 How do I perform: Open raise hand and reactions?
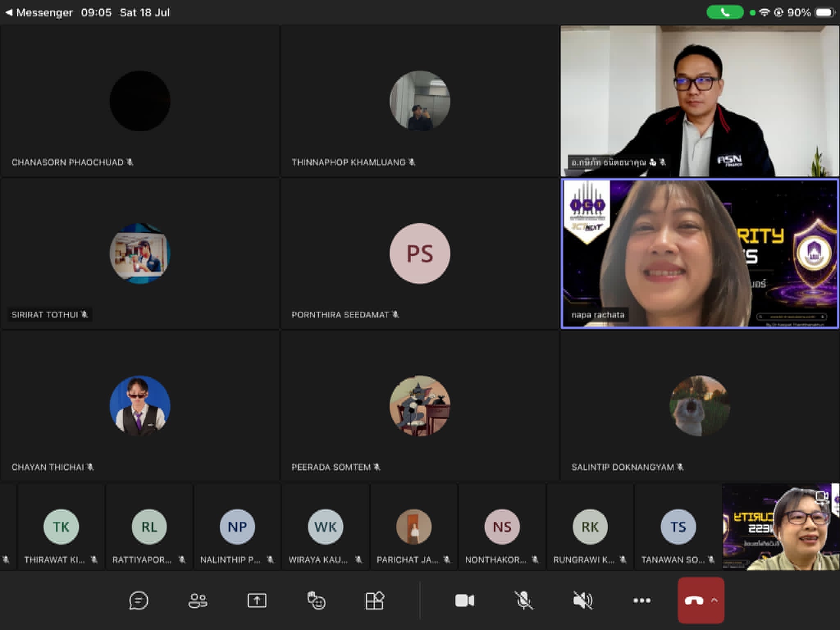coord(316,600)
